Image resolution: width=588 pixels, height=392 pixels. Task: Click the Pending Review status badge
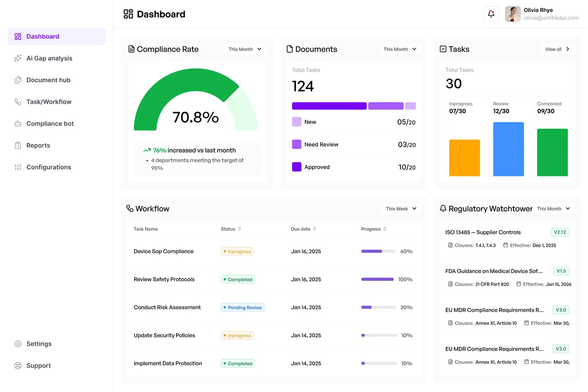pyautogui.click(x=243, y=307)
